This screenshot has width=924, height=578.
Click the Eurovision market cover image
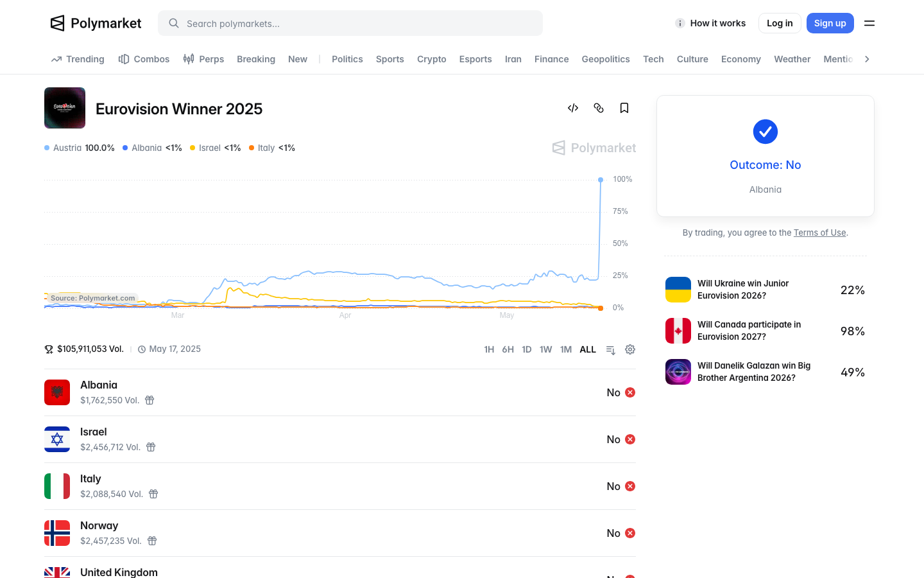coord(65,108)
